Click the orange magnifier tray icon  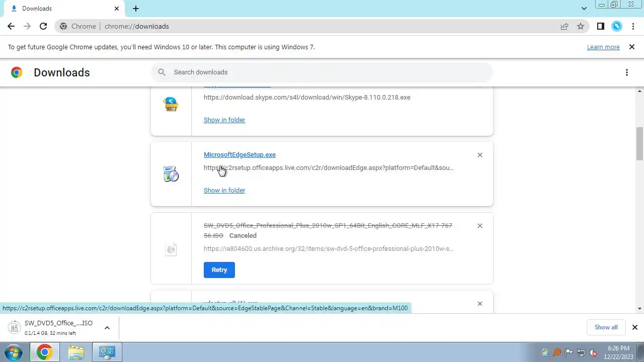coord(557,352)
